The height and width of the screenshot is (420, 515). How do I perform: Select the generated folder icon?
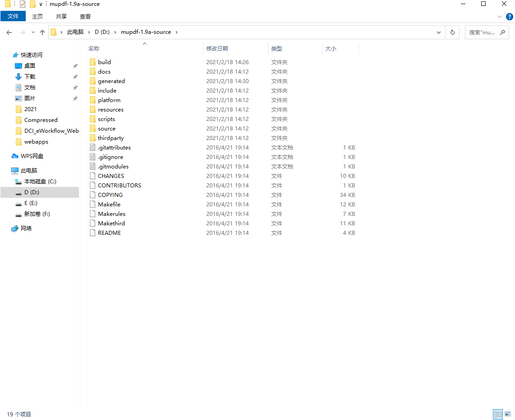click(x=93, y=81)
